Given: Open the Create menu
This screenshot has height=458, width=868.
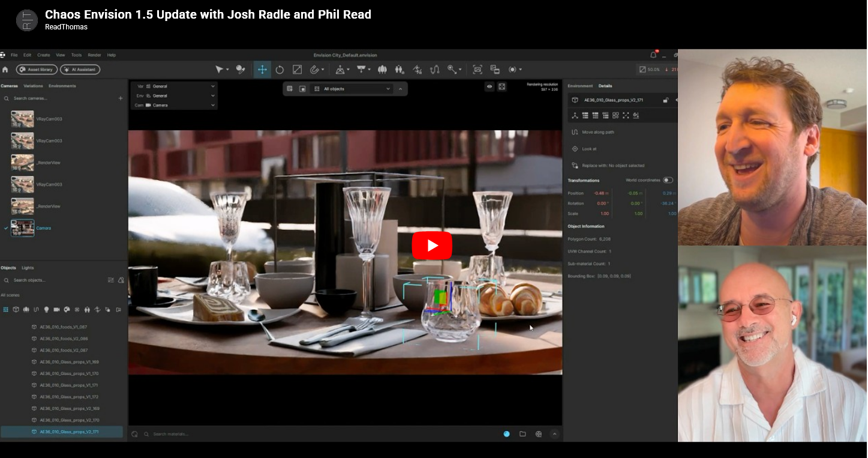Looking at the screenshot, I should (x=44, y=55).
